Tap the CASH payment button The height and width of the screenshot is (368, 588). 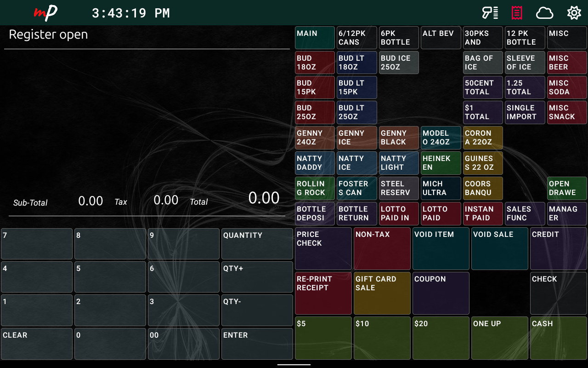(x=558, y=338)
